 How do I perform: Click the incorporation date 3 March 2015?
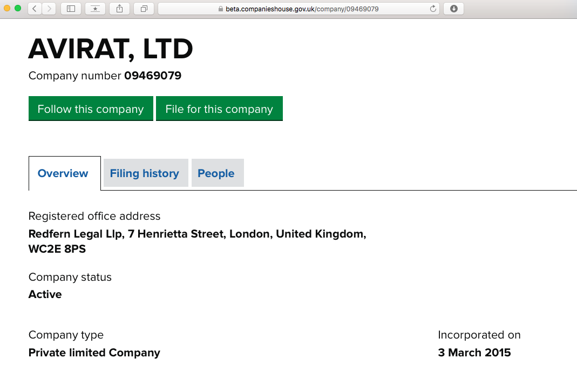click(x=474, y=353)
